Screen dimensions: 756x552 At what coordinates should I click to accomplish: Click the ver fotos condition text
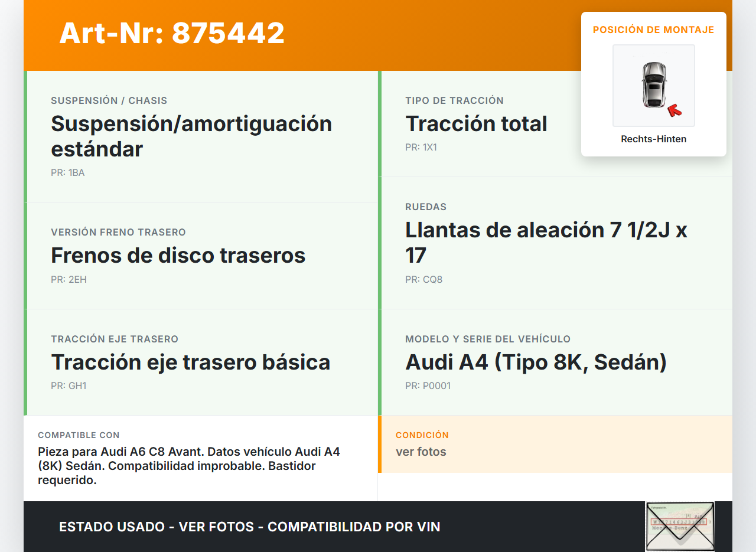pos(421,452)
